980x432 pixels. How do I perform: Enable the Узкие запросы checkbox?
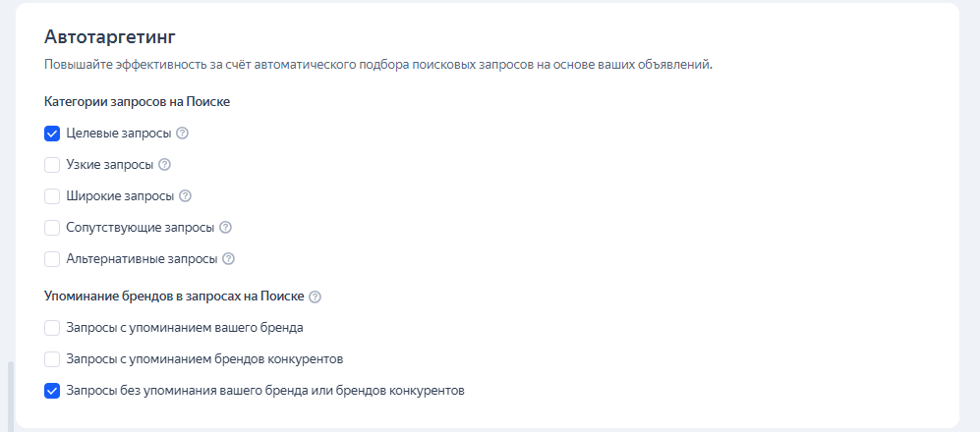point(52,165)
